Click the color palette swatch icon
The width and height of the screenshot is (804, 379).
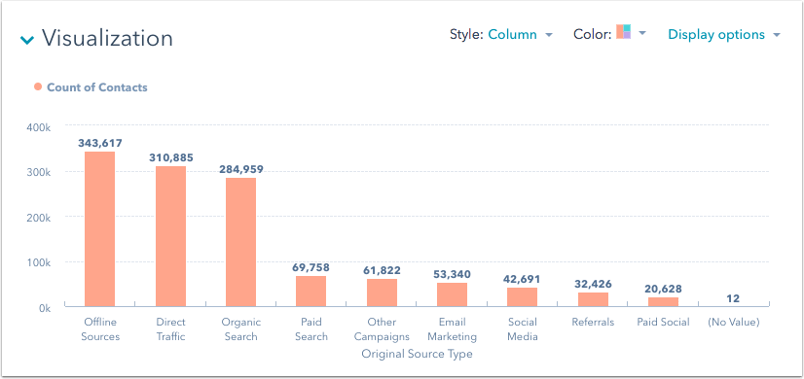point(624,32)
